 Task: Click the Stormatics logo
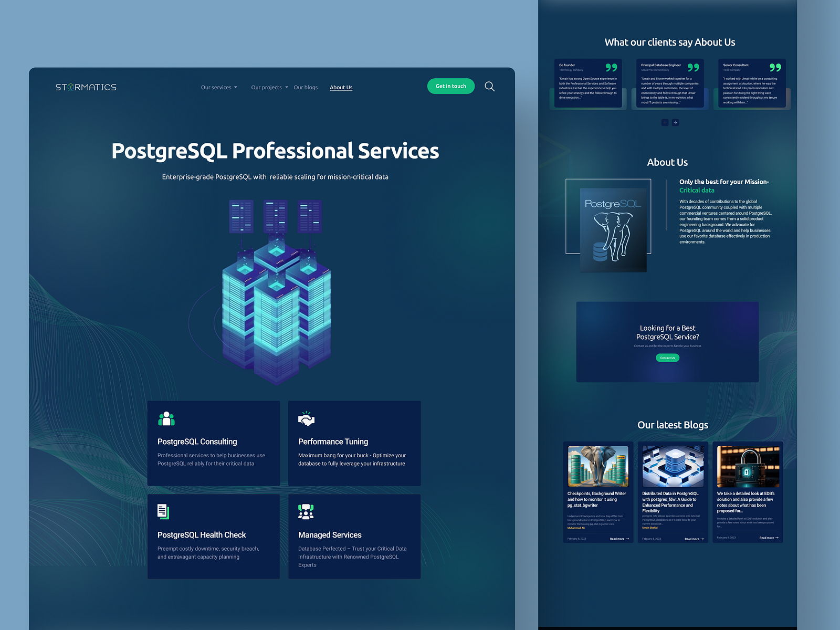click(x=86, y=87)
